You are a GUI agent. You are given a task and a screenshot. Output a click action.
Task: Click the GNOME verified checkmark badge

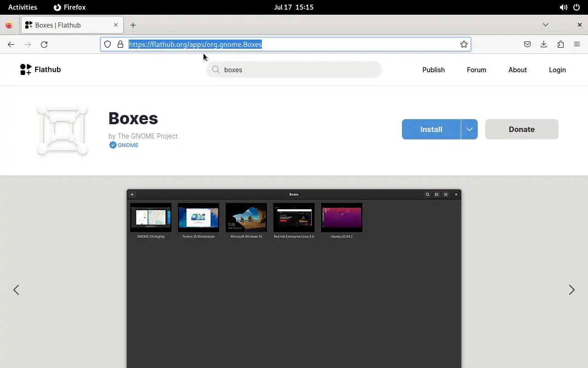point(113,145)
